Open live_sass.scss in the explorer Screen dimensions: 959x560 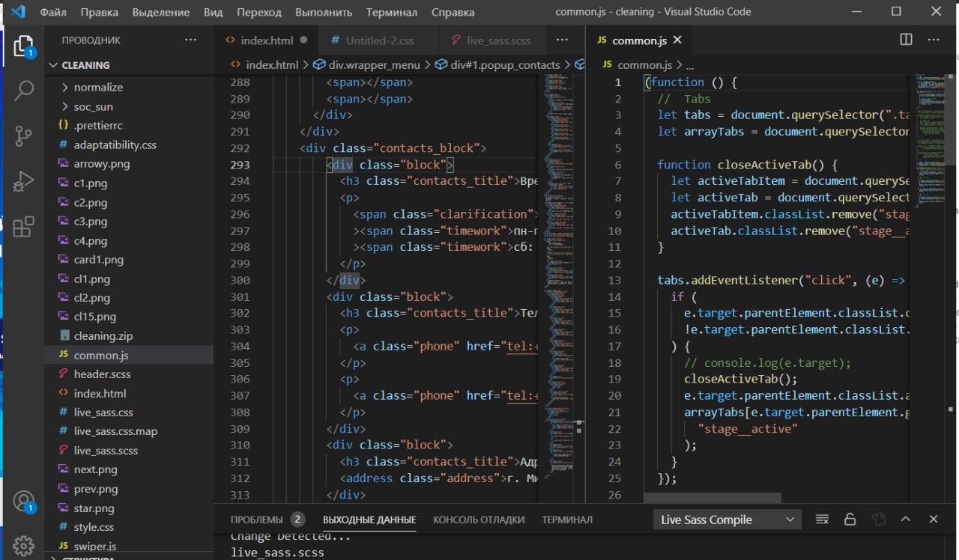coord(129,450)
